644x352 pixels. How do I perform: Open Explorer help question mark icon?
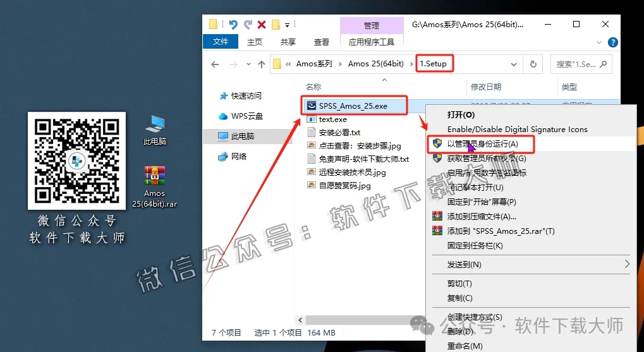(x=612, y=42)
